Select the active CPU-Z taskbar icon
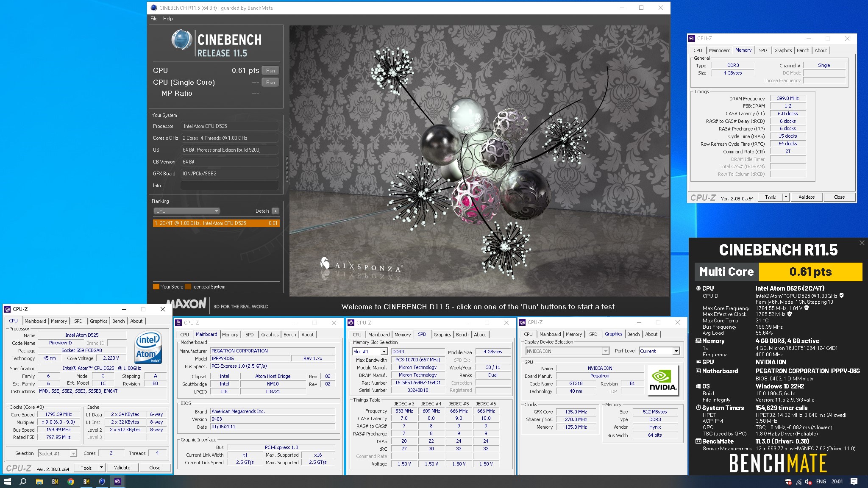This screenshot has height=488, width=868. [x=118, y=482]
